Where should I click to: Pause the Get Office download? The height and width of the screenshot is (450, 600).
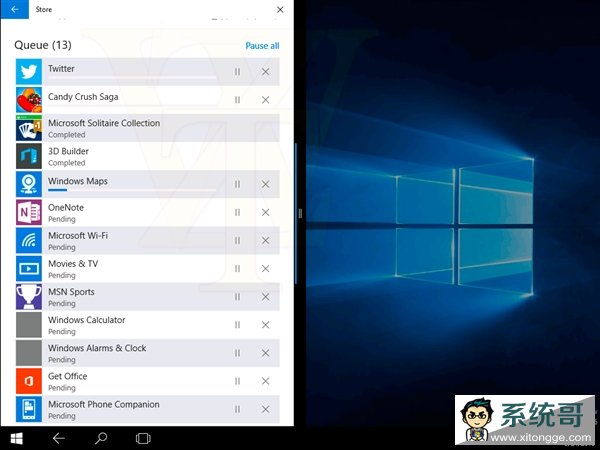237,381
